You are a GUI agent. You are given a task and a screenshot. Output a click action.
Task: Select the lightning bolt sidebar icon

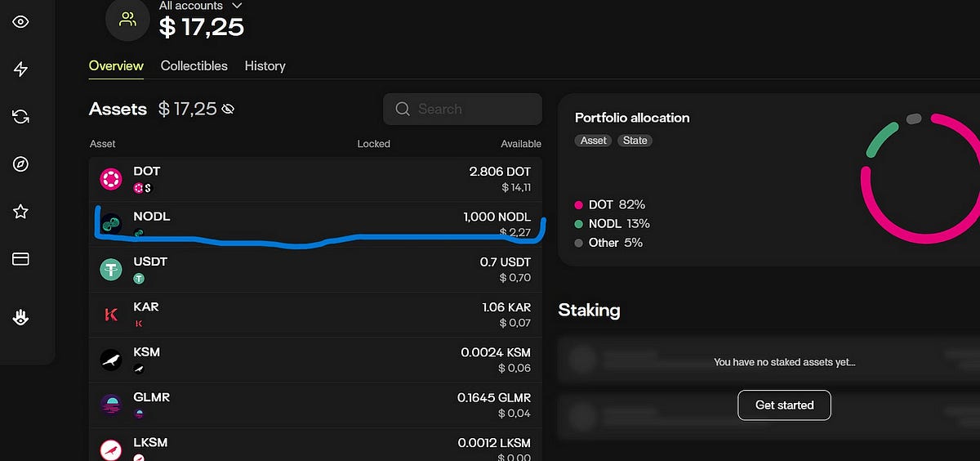pyautogui.click(x=21, y=69)
